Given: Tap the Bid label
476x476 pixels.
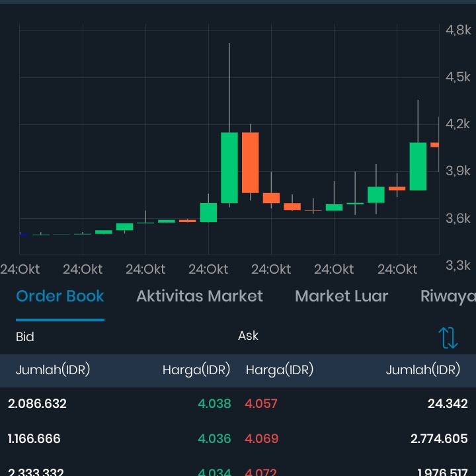Looking at the screenshot, I should 25,337.
